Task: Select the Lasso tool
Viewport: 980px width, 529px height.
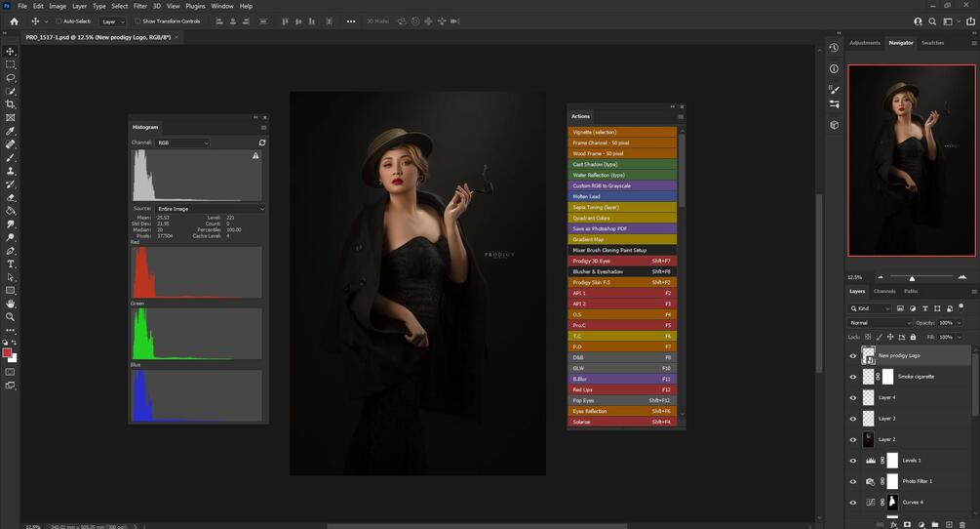Action: click(11, 77)
